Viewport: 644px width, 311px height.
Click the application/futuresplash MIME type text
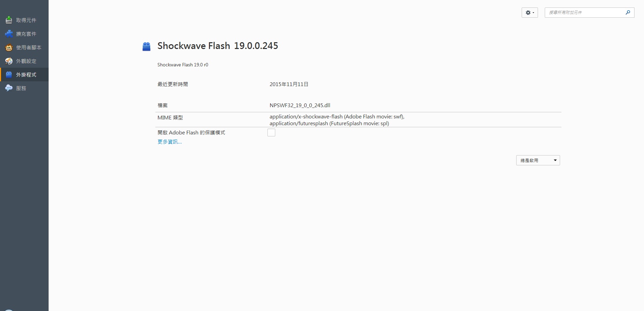(329, 124)
